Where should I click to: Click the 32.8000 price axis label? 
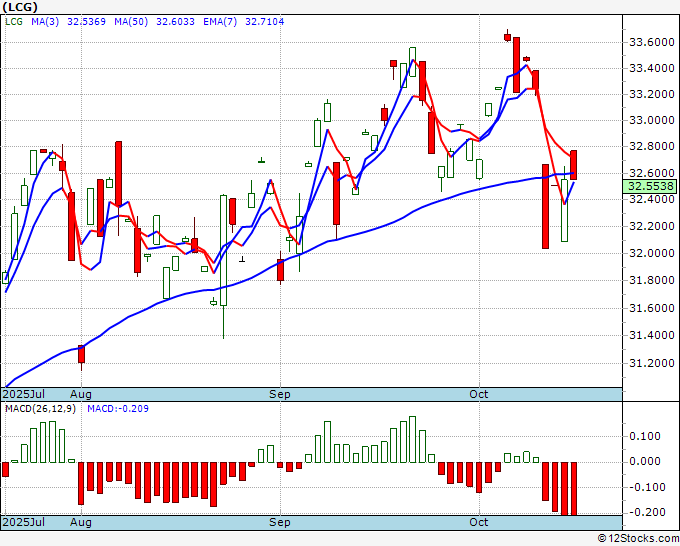click(652, 146)
